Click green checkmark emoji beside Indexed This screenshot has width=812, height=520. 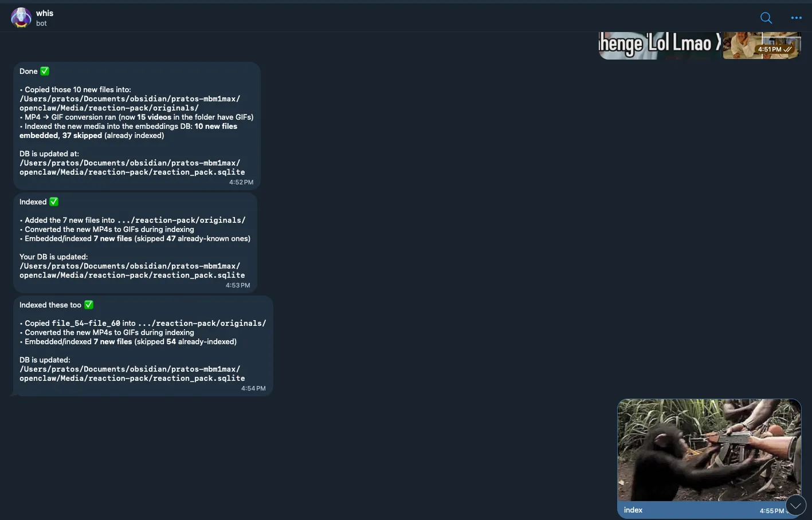[54, 202]
